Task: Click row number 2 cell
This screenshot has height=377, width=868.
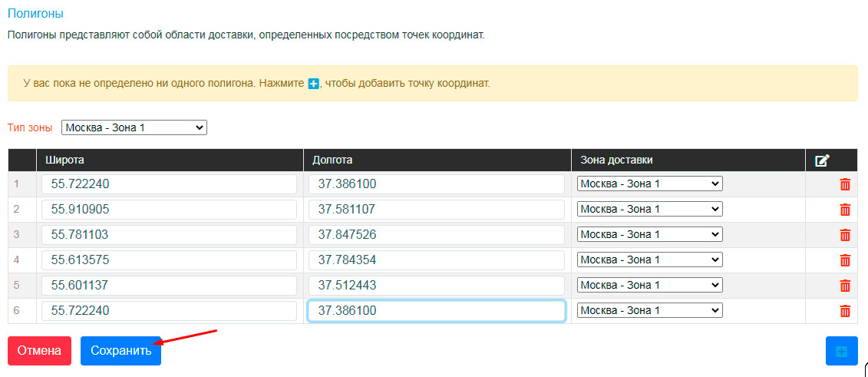Action: (x=22, y=210)
